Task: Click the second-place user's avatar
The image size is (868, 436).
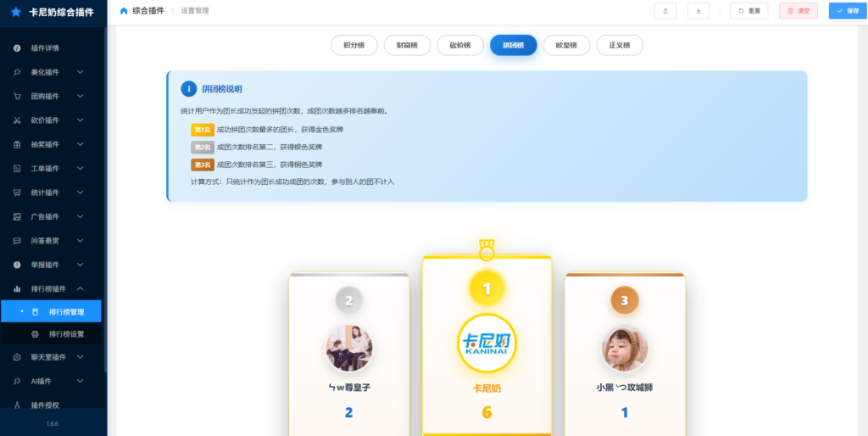Action: (x=348, y=349)
